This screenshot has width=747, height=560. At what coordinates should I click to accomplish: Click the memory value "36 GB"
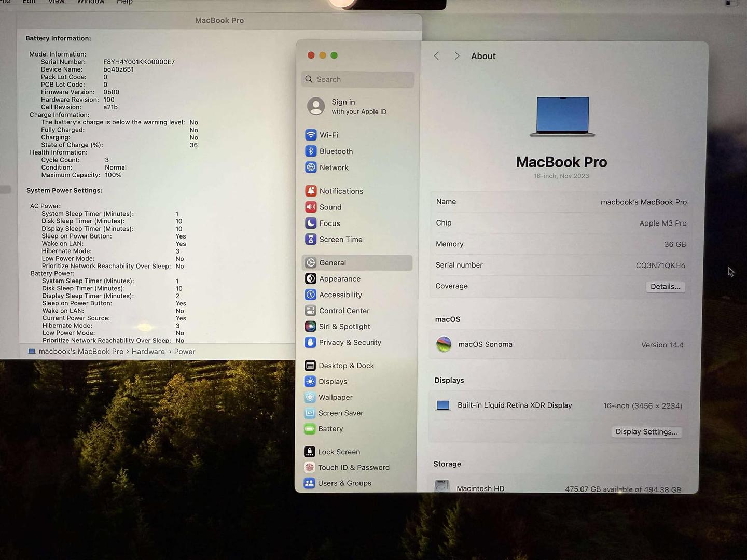click(x=675, y=244)
